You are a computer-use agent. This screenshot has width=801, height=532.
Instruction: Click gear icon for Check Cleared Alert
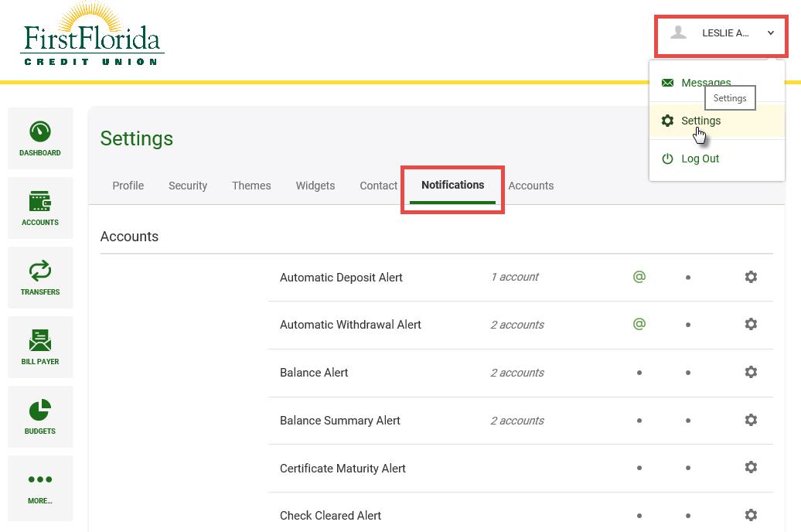[x=750, y=515]
